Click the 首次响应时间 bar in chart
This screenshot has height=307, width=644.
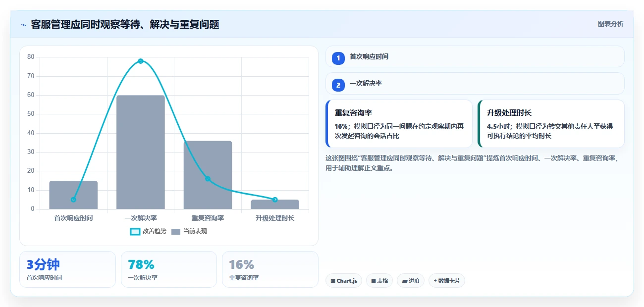click(73, 195)
